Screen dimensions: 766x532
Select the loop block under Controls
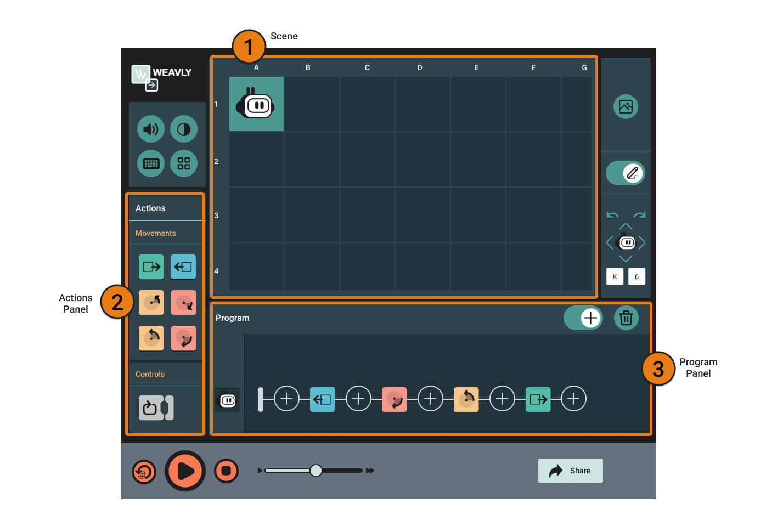pyautogui.click(x=151, y=408)
